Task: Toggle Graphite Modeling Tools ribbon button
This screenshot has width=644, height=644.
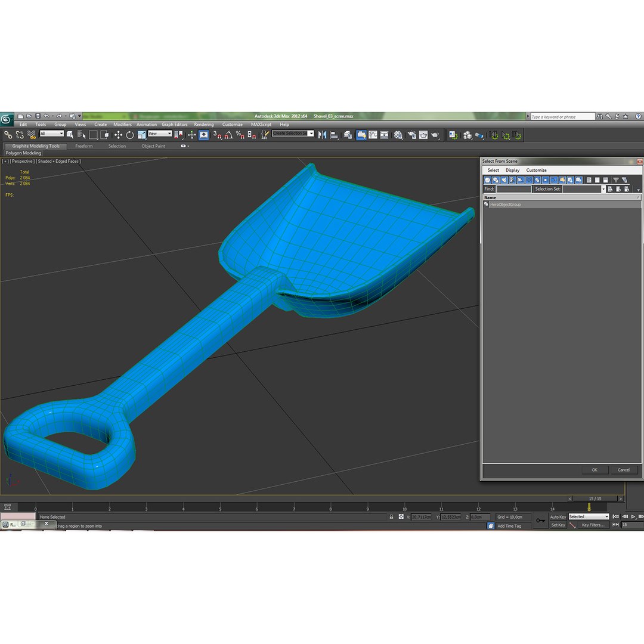Action: tap(361, 135)
